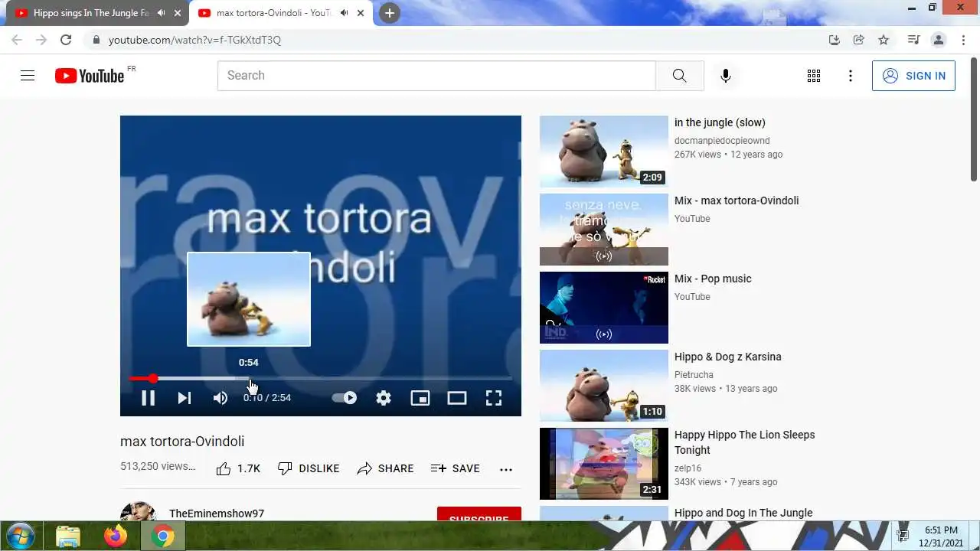Pause the video with the pause button

148,398
